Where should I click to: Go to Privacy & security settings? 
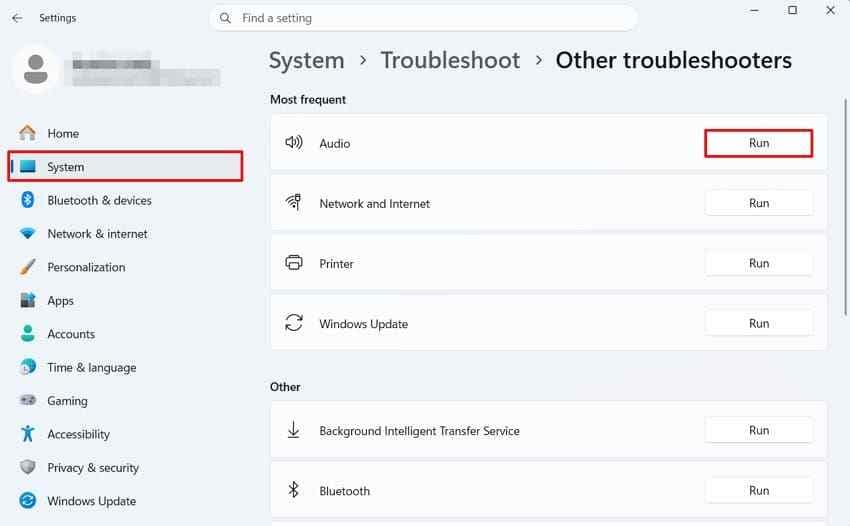(125, 467)
